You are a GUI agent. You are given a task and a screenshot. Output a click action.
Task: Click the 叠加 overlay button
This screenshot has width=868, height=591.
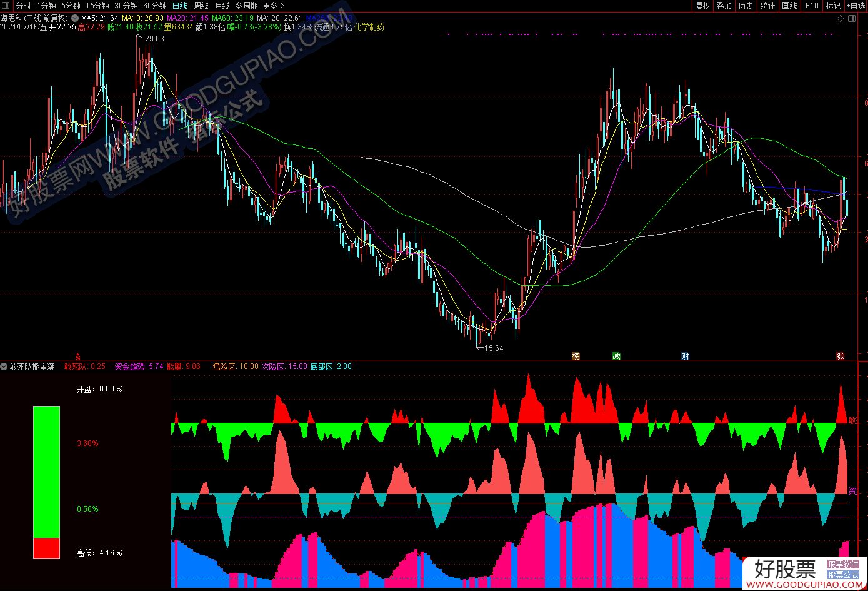click(x=724, y=6)
